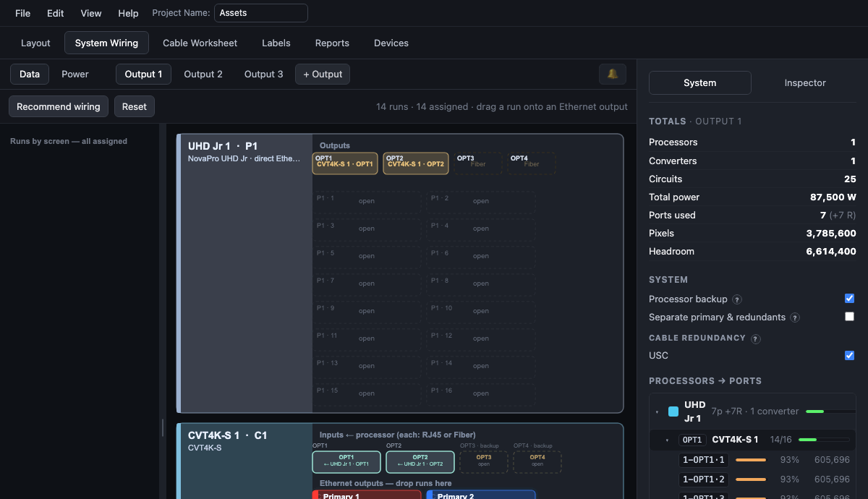Switch to Power mode
This screenshot has height=499, width=868.
coord(75,74)
